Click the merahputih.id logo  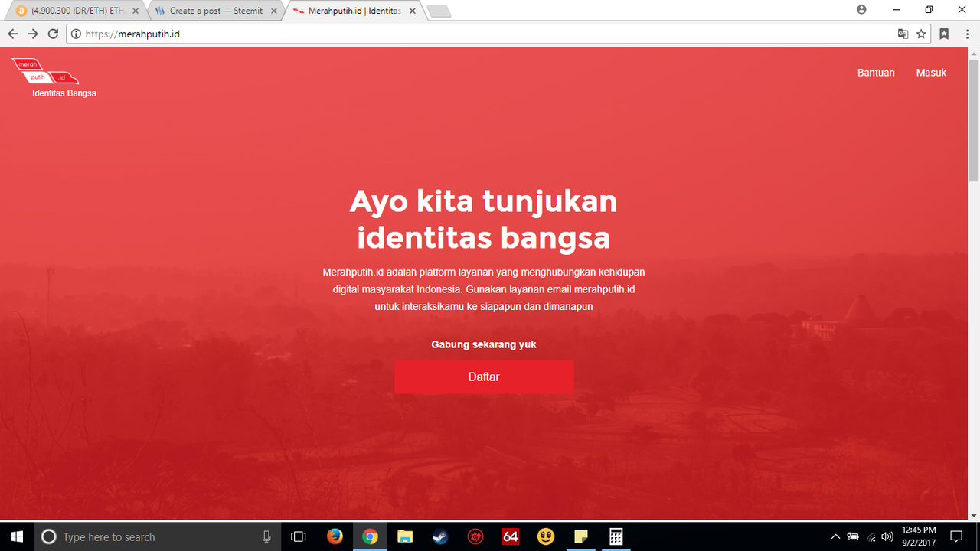[x=46, y=71]
